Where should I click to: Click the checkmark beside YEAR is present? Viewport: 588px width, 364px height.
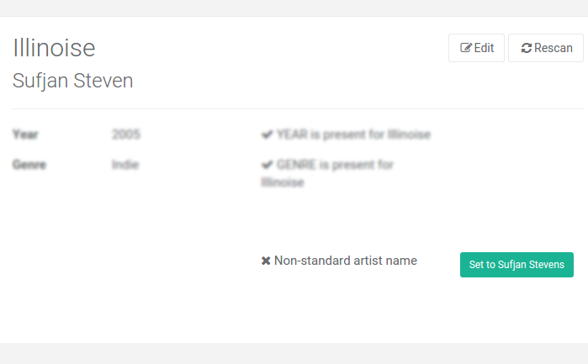click(x=267, y=135)
